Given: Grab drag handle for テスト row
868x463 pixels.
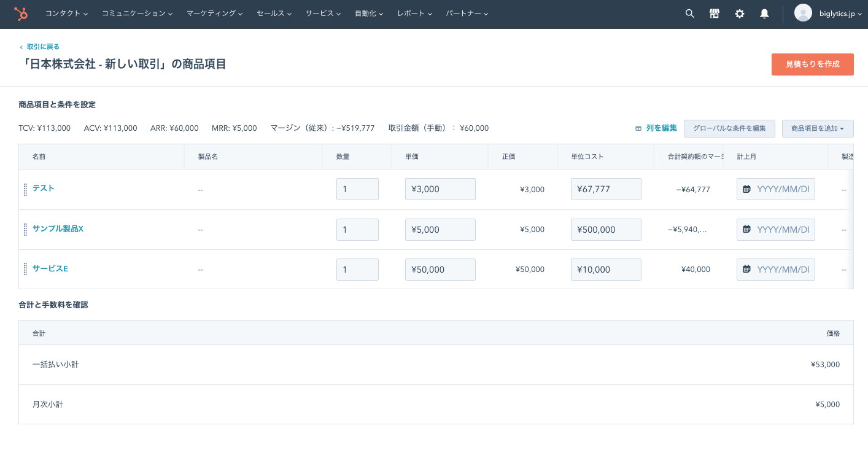Looking at the screenshot, I should click(x=25, y=189).
